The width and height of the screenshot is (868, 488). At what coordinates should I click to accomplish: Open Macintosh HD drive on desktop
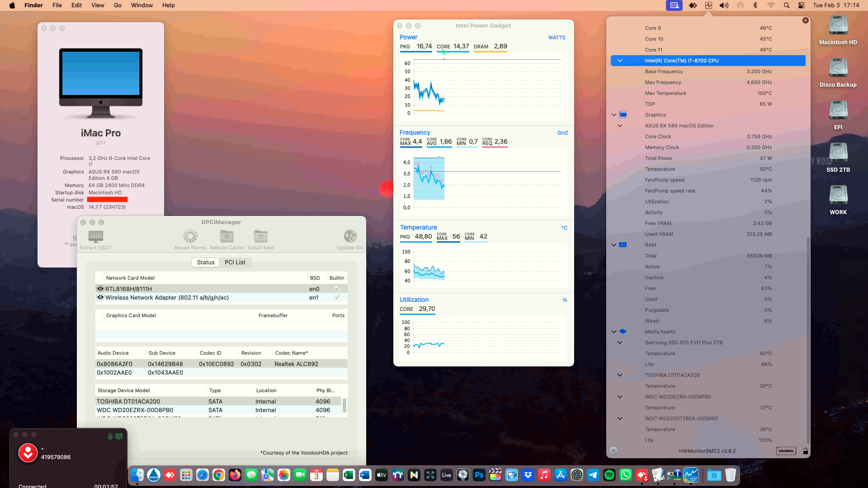pos(838,30)
